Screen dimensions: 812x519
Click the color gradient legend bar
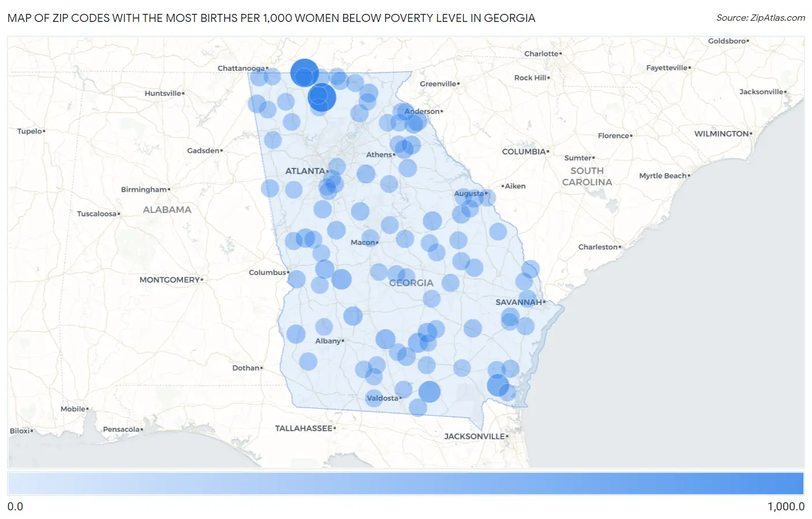(x=405, y=484)
